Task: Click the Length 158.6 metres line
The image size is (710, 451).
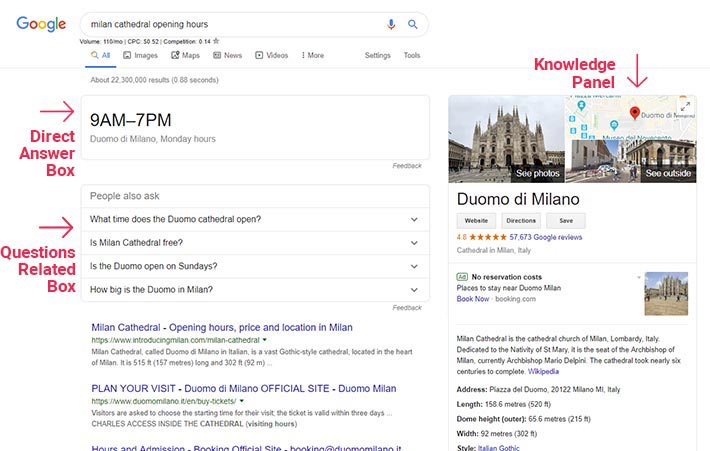Action: tap(504, 404)
